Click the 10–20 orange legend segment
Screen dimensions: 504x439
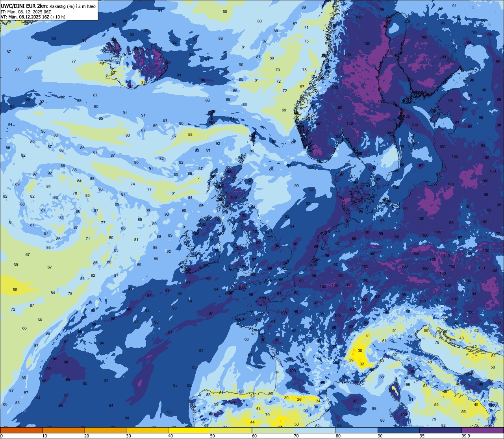[63, 430]
